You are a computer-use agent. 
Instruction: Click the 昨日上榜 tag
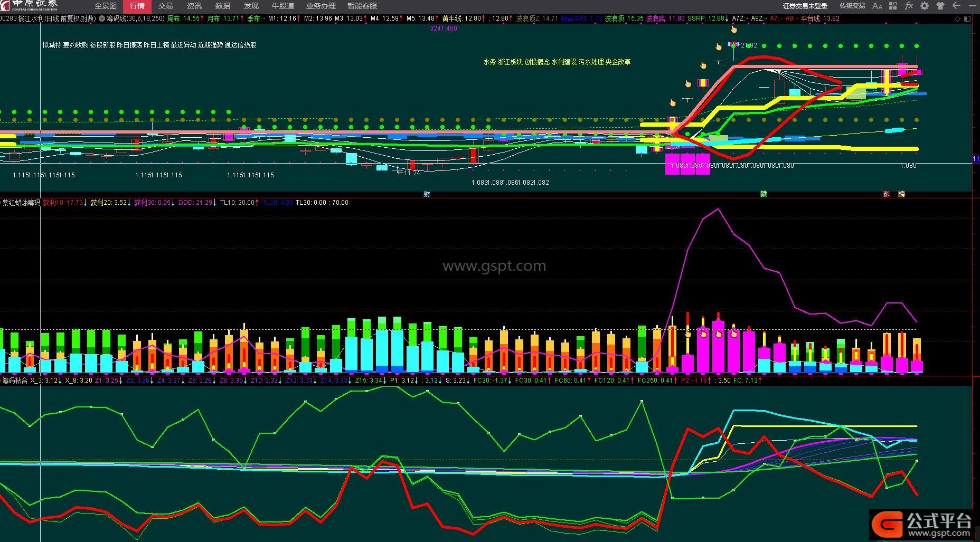156,45
